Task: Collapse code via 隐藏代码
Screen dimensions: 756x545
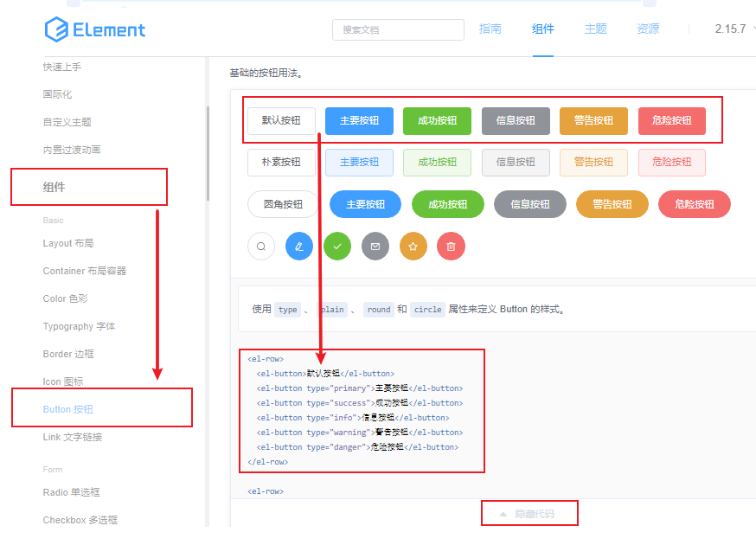Action: [535, 514]
